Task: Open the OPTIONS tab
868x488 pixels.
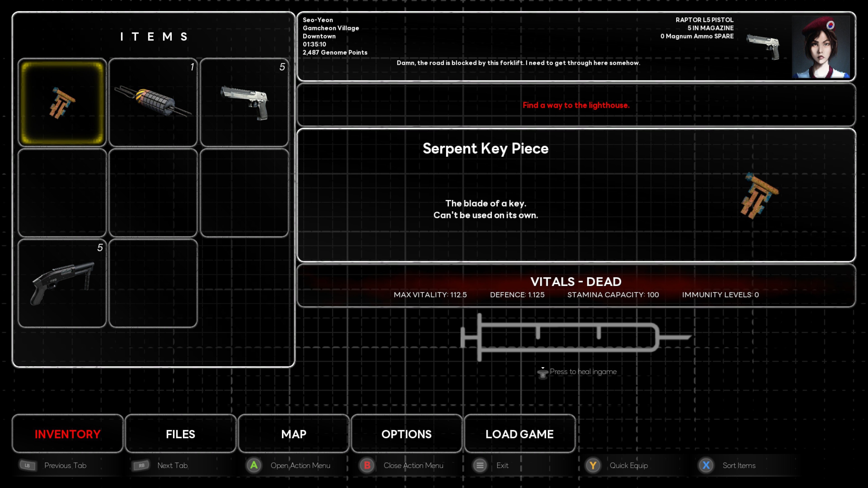Action: coord(406,434)
